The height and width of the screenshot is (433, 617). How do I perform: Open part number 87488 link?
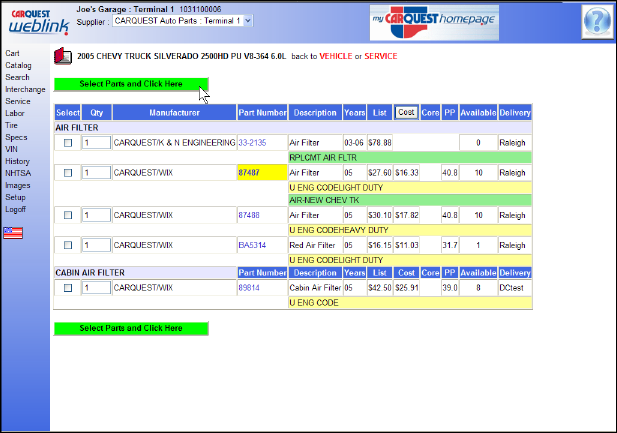pos(249,215)
